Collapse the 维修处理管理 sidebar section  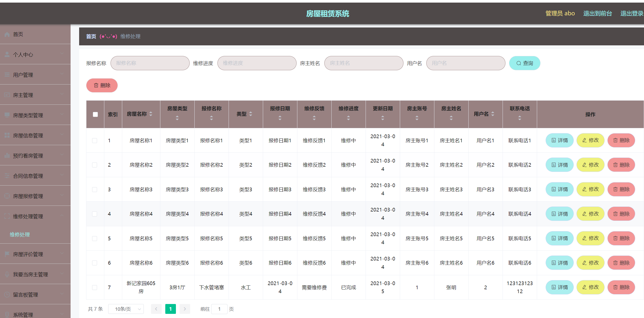click(x=35, y=216)
